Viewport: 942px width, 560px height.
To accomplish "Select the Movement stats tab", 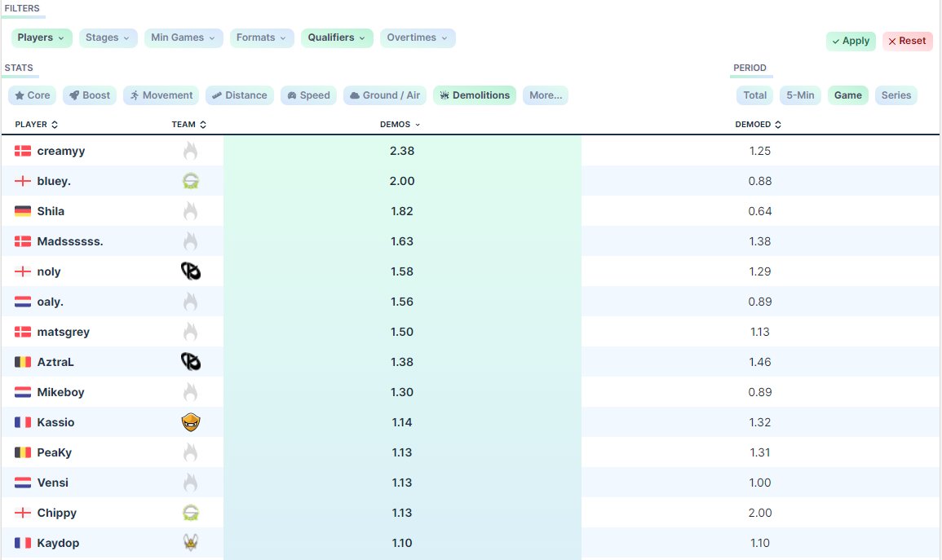I will (161, 95).
